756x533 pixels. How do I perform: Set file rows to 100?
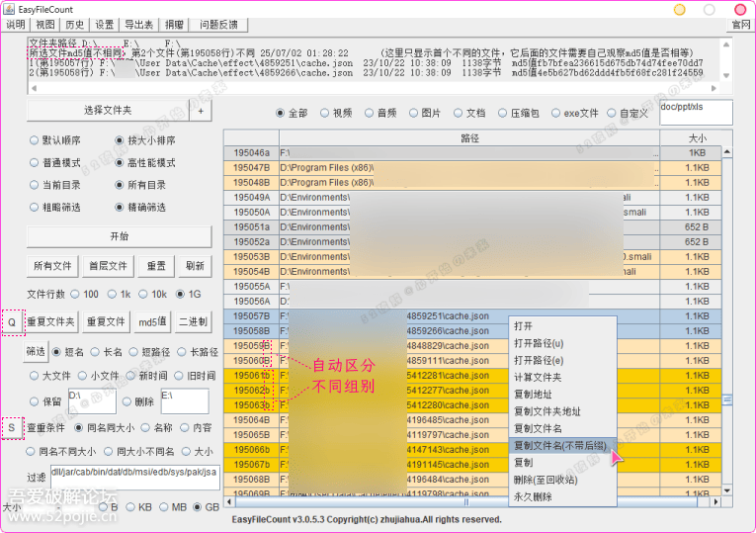click(84, 295)
